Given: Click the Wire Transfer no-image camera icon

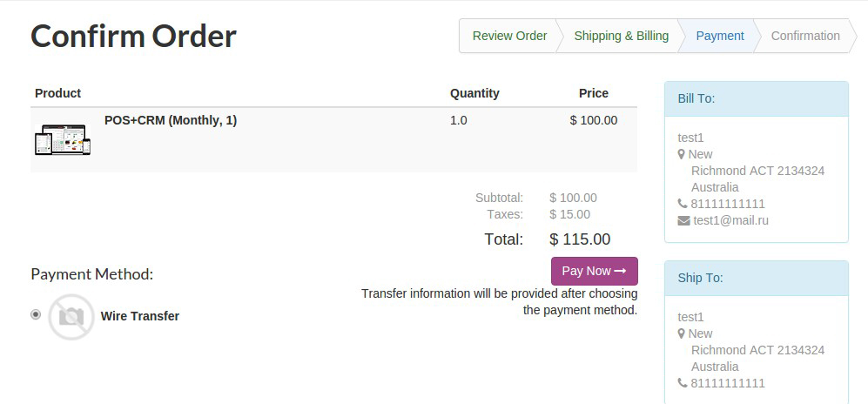Looking at the screenshot, I should point(71,316).
